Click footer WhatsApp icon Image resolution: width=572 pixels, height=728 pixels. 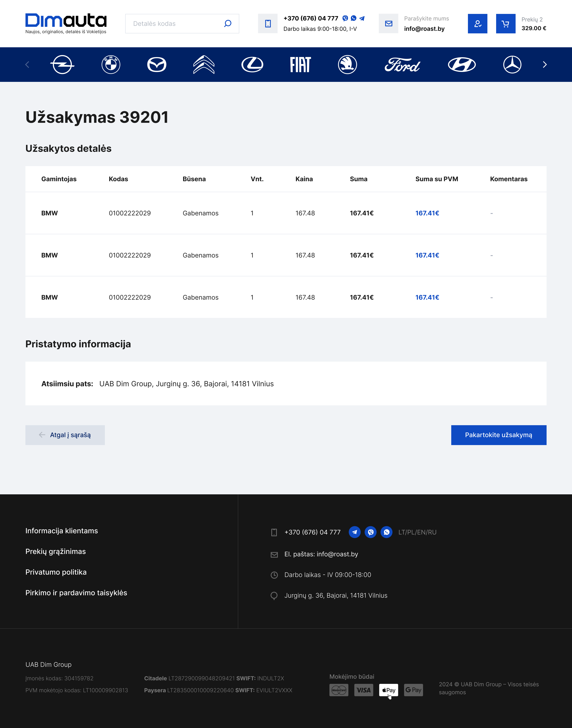point(386,532)
